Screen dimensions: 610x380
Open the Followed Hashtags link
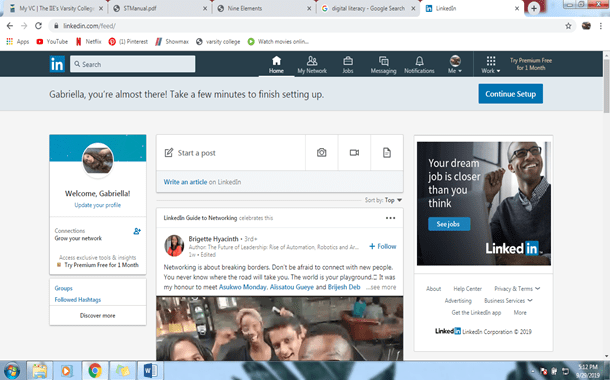click(x=77, y=299)
